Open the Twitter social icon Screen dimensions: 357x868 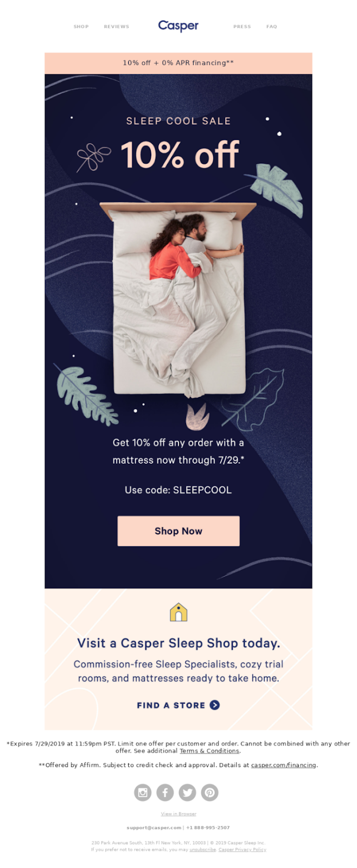(187, 793)
